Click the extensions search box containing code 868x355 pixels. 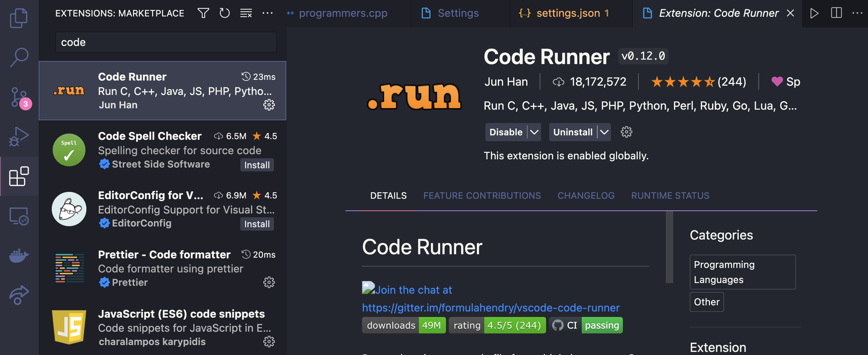pos(166,42)
